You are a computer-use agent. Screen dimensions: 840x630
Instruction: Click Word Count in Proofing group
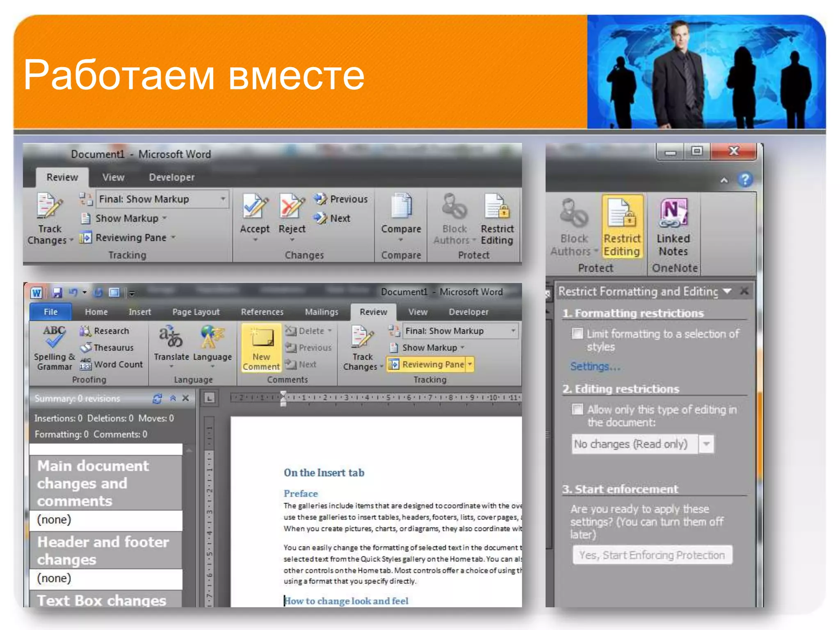pos(111,364)
